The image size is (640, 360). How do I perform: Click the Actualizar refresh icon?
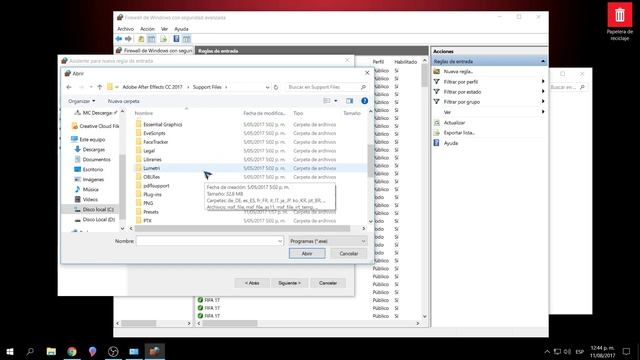click(436, 122)
